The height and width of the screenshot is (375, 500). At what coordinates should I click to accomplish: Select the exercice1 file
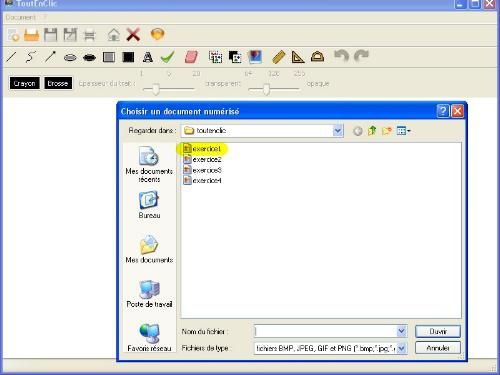tap(202, 149)
